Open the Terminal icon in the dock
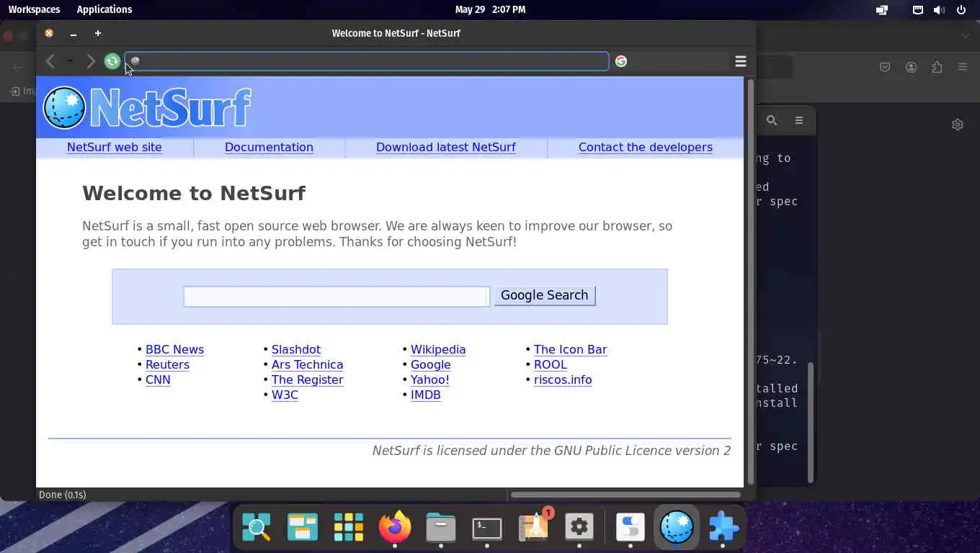 coord(487,528)
